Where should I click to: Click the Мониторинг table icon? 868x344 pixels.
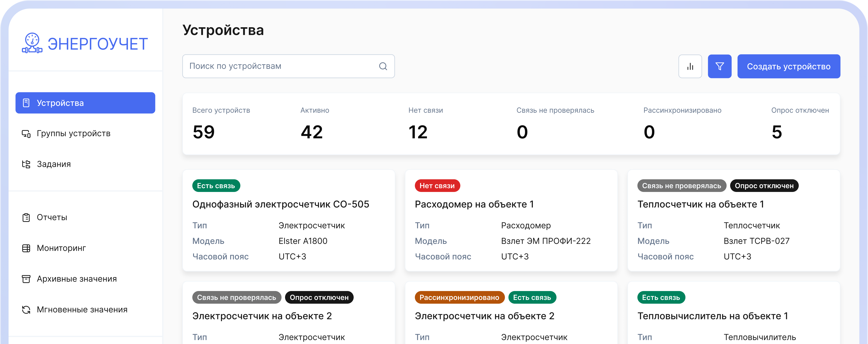pyautogui.click(x=26, y=248)
